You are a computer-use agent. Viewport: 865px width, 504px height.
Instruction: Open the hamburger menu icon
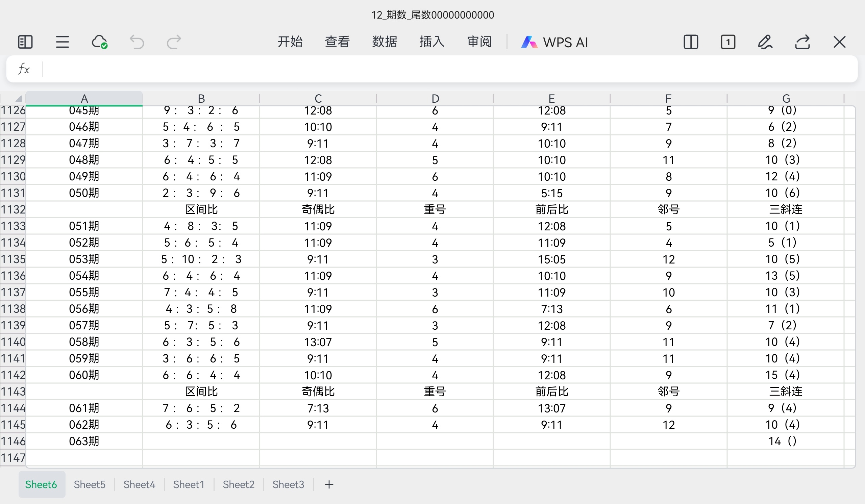click(x=63, y=42)
